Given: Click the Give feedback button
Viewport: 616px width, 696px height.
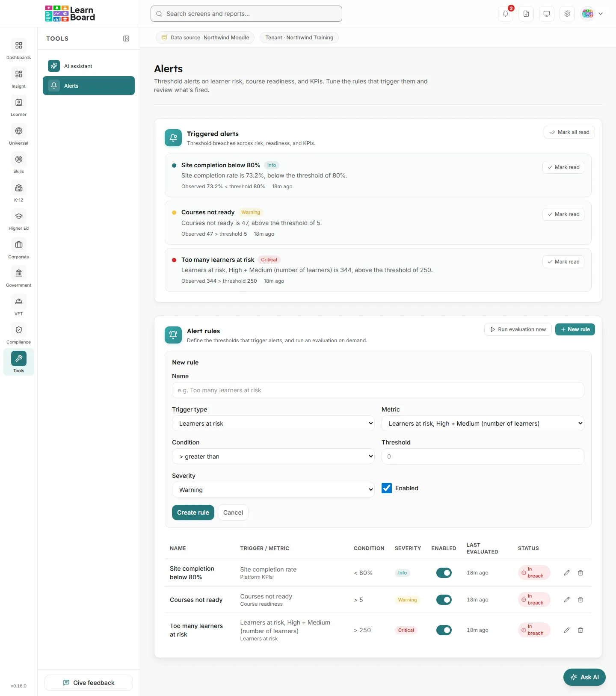Looking at the screenshot, I should pyautogui.click(x=89, y=683).
